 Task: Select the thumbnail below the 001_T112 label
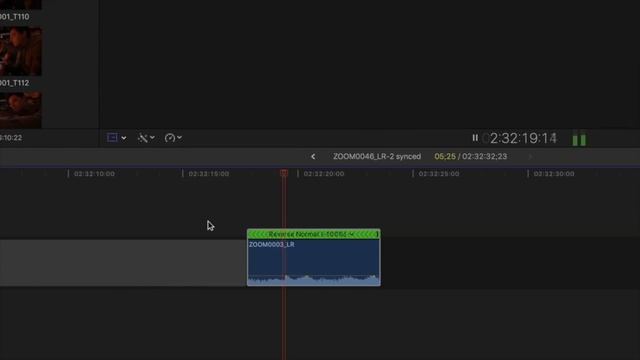[x=20, y=110]
